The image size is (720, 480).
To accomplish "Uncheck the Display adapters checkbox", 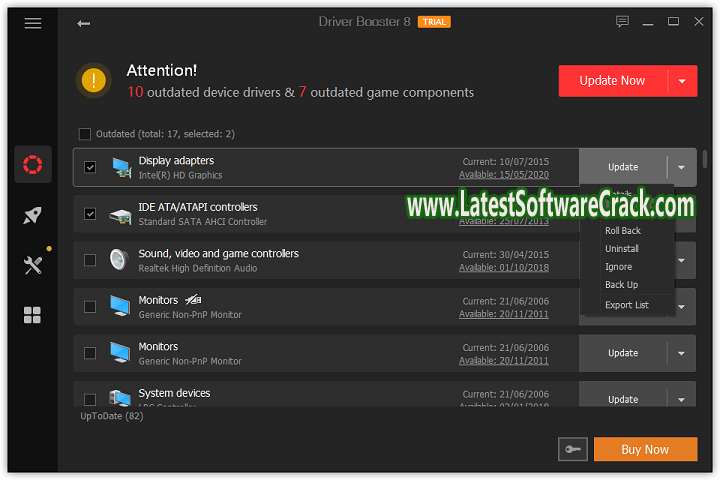I will 90,167.
